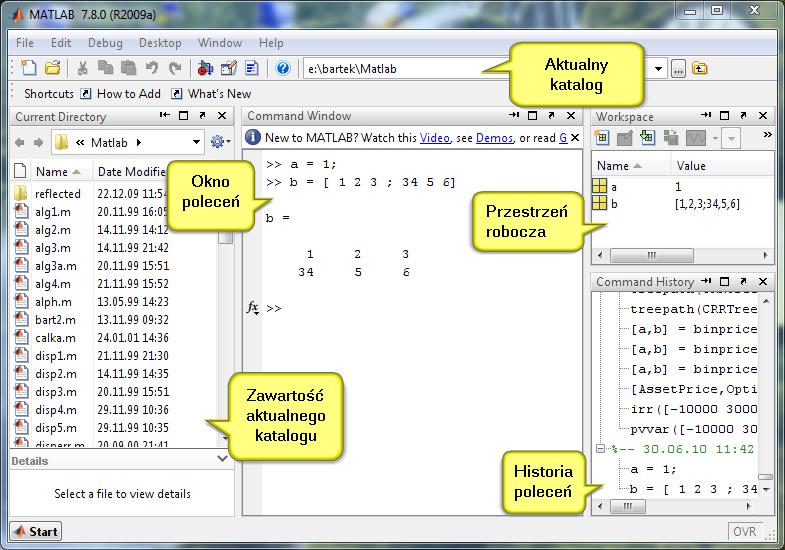Viewport: 785px width, 550px height.
Task: Click the Open file folder icon
Action: pos(53,68)
